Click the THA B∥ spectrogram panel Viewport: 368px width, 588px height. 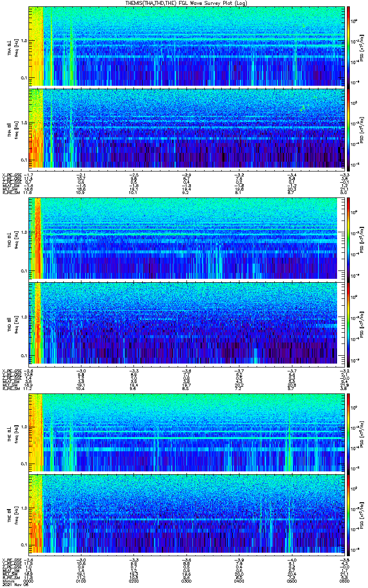186,129
